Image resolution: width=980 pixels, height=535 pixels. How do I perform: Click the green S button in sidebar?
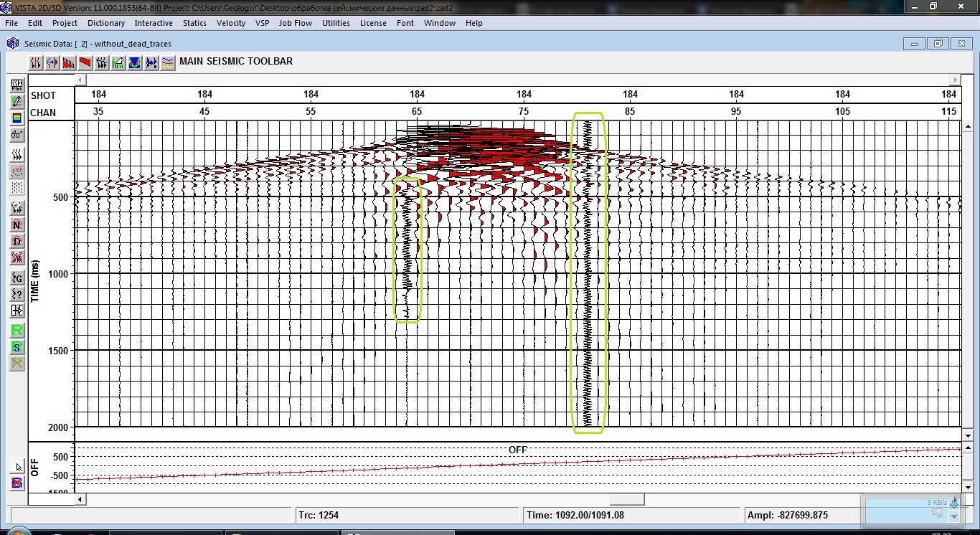17,347
